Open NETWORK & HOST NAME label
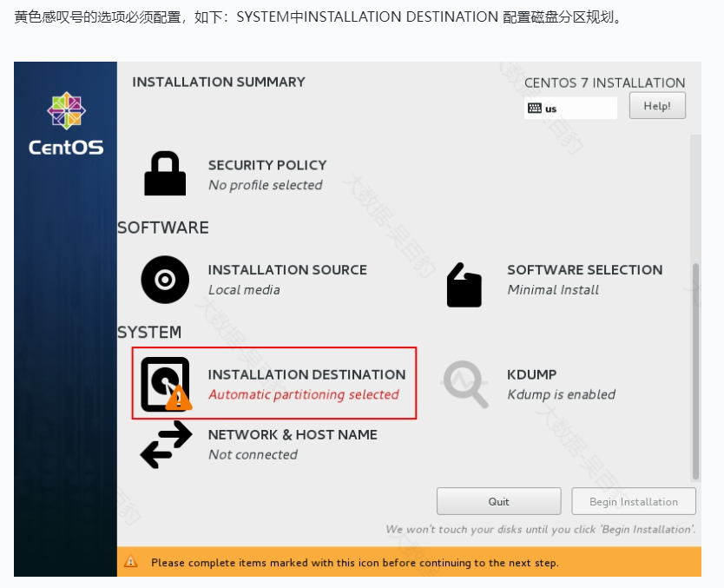Image resolution: width=724 pixels, height=588 pixels. coord(293,434)
